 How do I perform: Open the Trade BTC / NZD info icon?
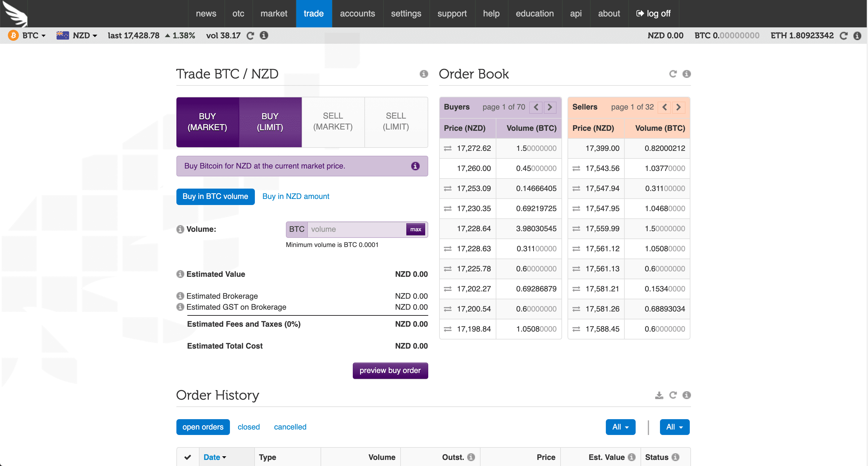pos(424,74)
